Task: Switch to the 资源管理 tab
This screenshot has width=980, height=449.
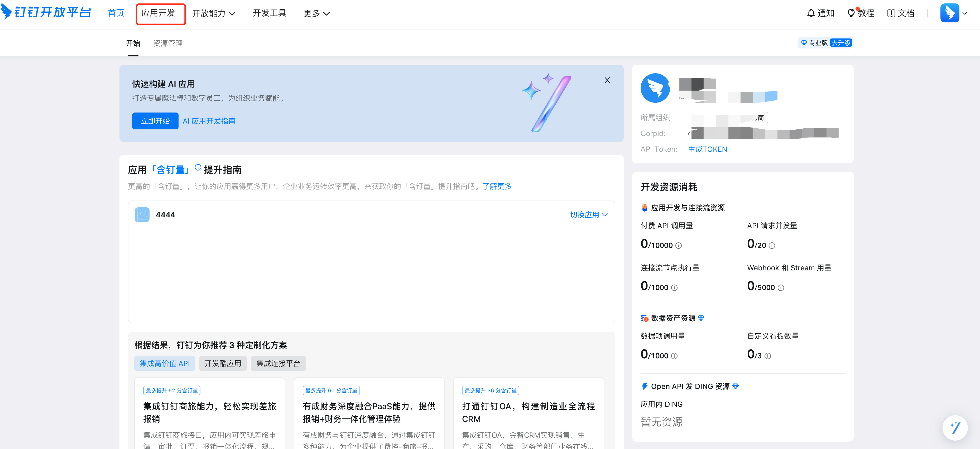Action: (x=168, y=43)
